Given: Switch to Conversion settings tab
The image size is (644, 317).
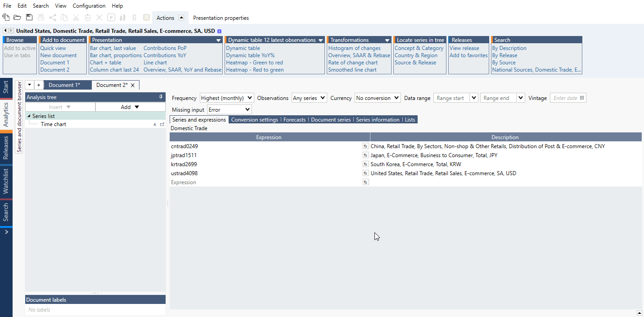Looking at the screenshot, I should pos(255,120).
